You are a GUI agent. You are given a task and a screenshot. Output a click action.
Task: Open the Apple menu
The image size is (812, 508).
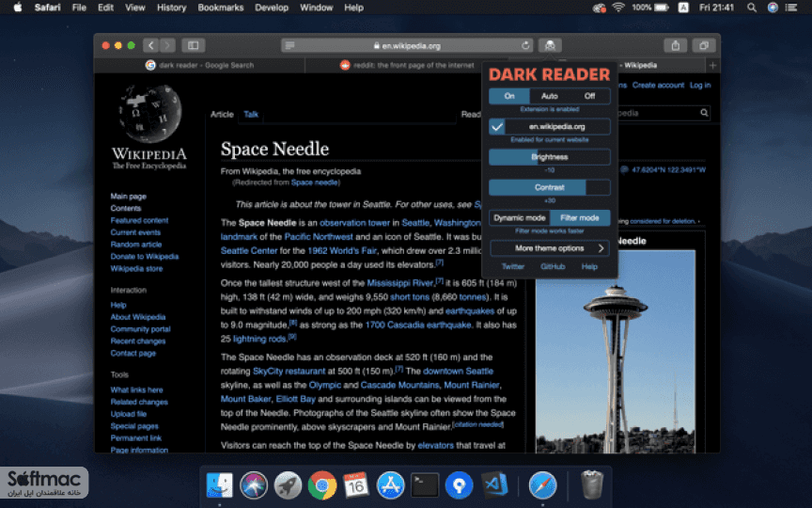(x=18, y=8)
